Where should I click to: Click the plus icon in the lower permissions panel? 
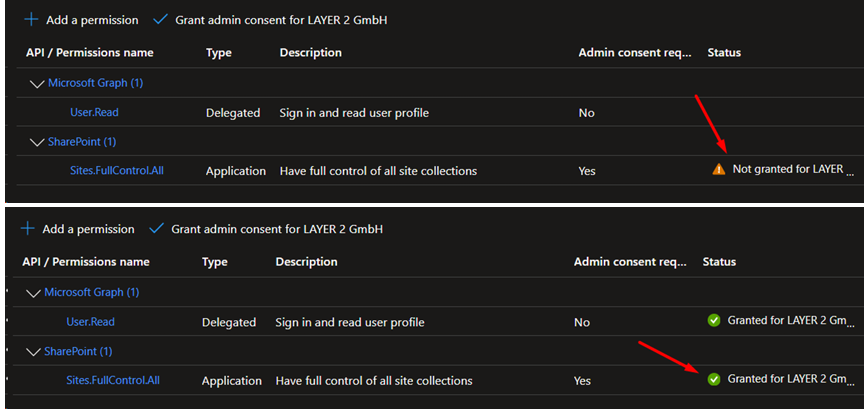(27, 229)
